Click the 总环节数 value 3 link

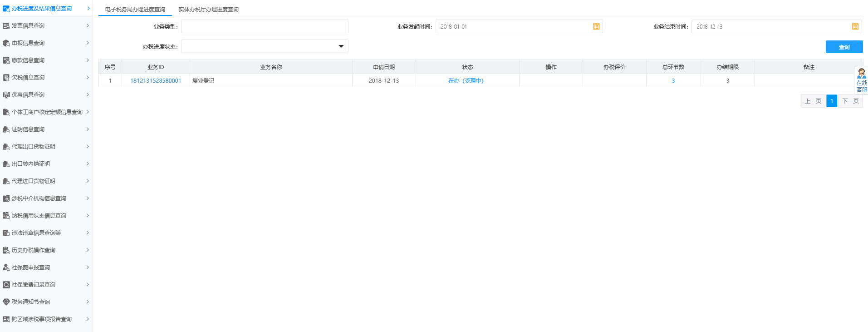tap(673, 81)
